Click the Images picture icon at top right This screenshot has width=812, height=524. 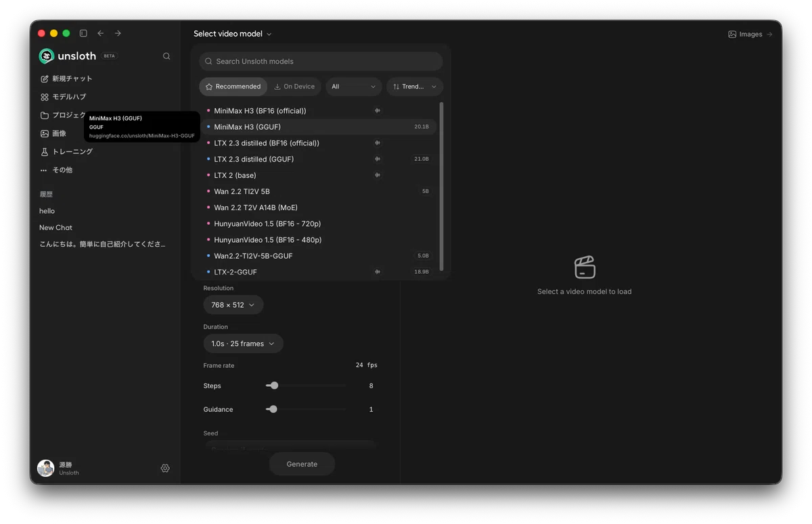[732, 34]
